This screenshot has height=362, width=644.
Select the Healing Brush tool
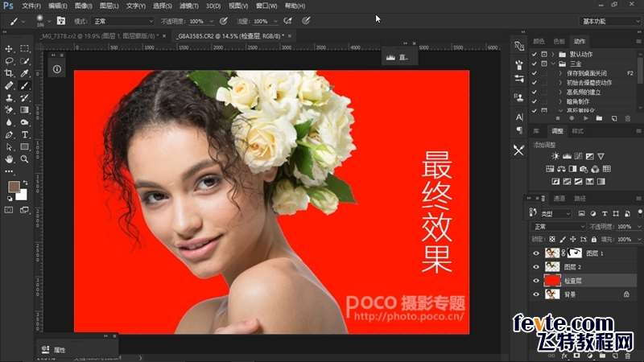9,86
